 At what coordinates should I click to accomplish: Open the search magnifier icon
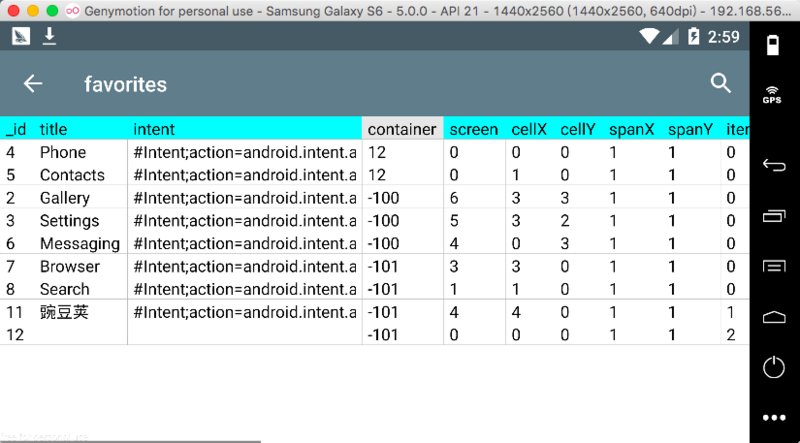click(x=721, y=83)
